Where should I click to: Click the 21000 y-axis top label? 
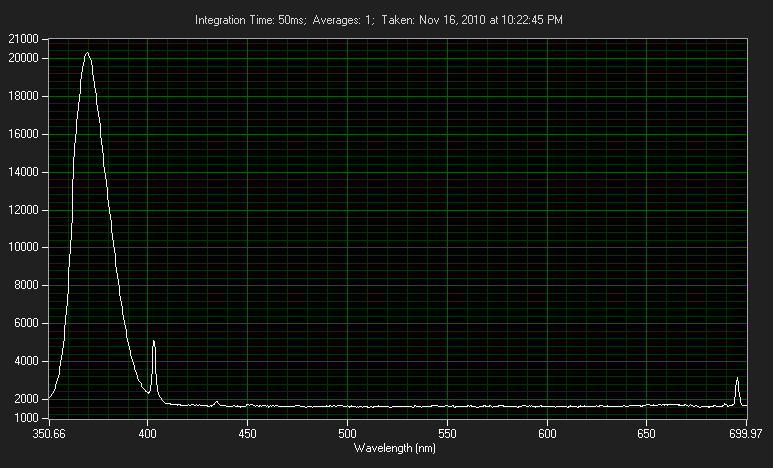pos(23,39)
